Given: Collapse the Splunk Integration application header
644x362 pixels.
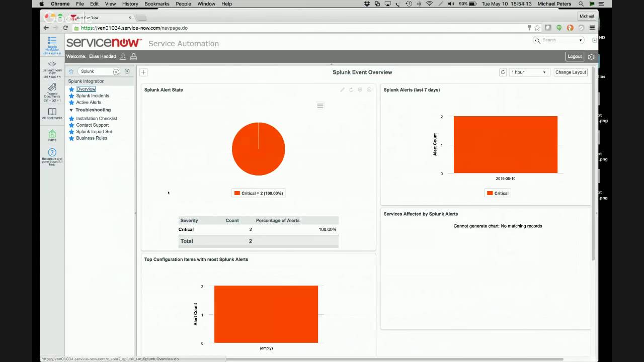Looking at the screenshot, I should point(87,81).
